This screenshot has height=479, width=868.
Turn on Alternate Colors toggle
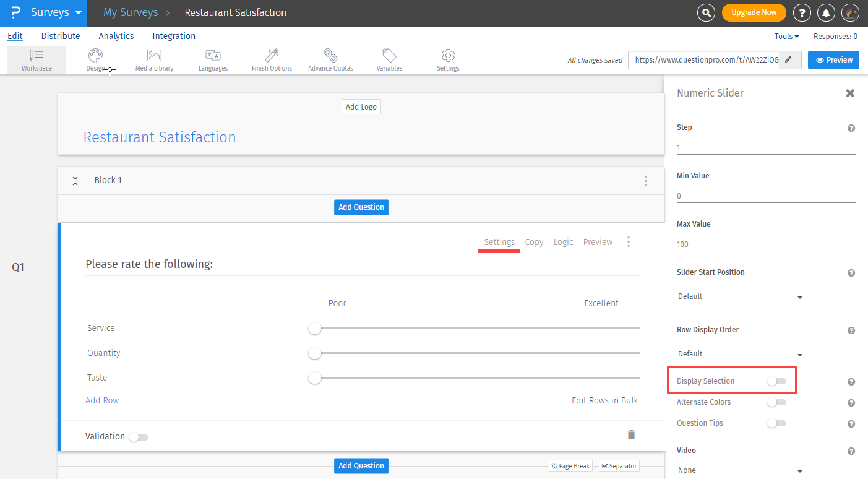(x=776, y=402)
